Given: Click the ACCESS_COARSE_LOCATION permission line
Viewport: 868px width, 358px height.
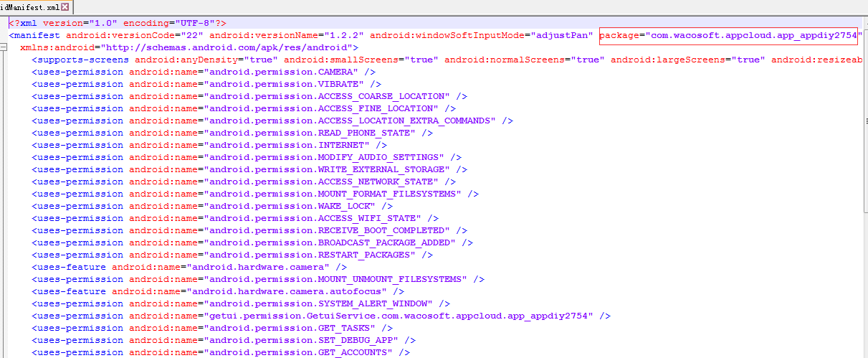Looking at the screenshot, I should [x=249, y=96].
